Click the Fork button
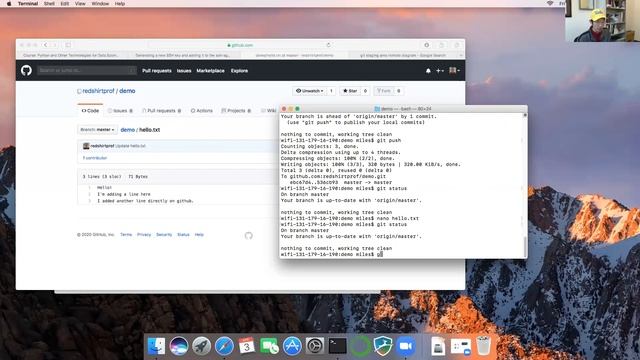The width and height of the screenshot is (640, 360). pos(384,91)
